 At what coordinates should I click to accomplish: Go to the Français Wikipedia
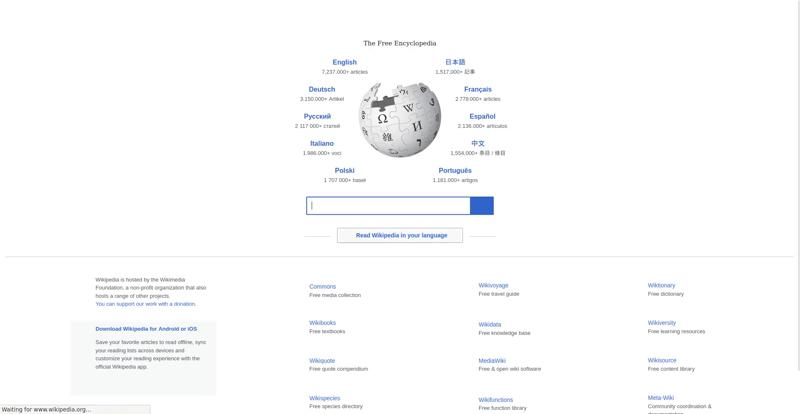[x=478, y=89]
